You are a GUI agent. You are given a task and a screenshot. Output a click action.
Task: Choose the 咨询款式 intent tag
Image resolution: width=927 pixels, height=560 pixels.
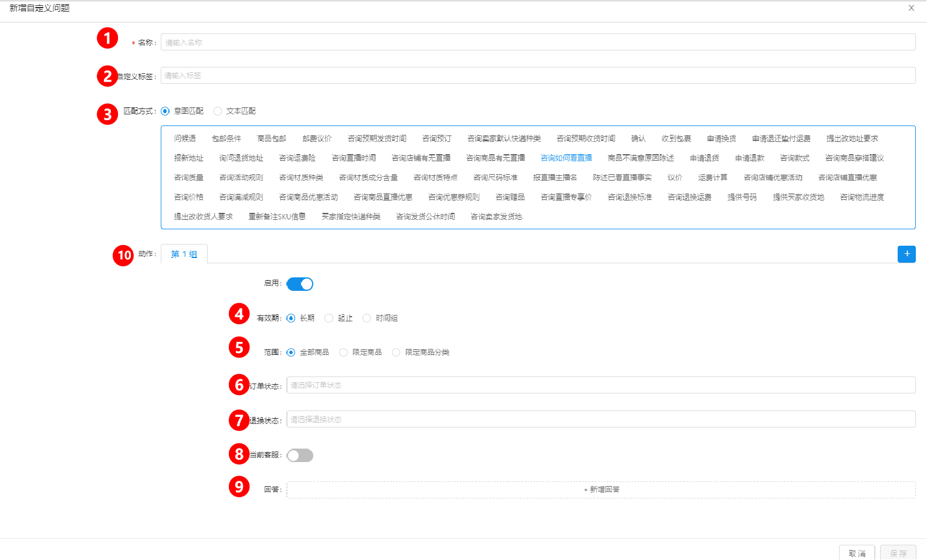[x=795, y=158]
